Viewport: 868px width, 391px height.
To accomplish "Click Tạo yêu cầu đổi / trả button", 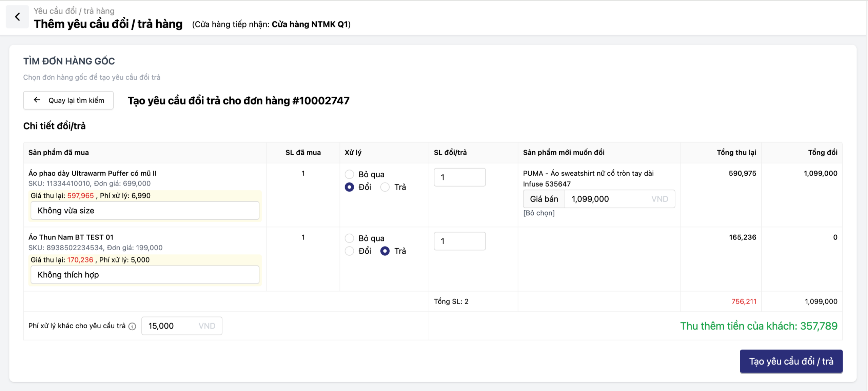I will point(791,361).
